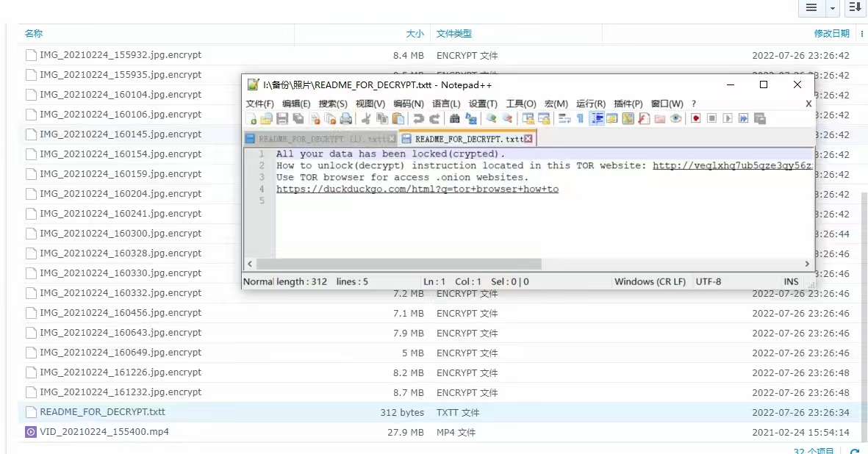Screen dimensions: 868x454
Task: Click Run Macro Multiple Times icon
Action: [x=744, y=118]
